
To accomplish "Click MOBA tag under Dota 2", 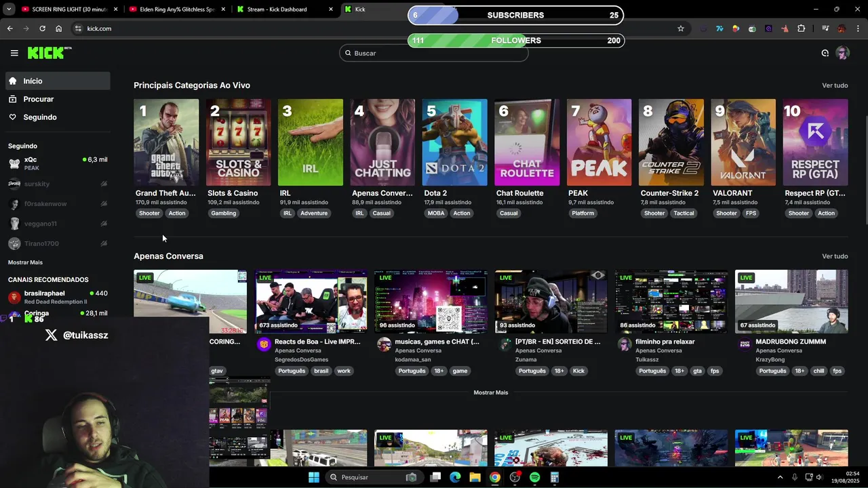I will [x=436, y=213].
